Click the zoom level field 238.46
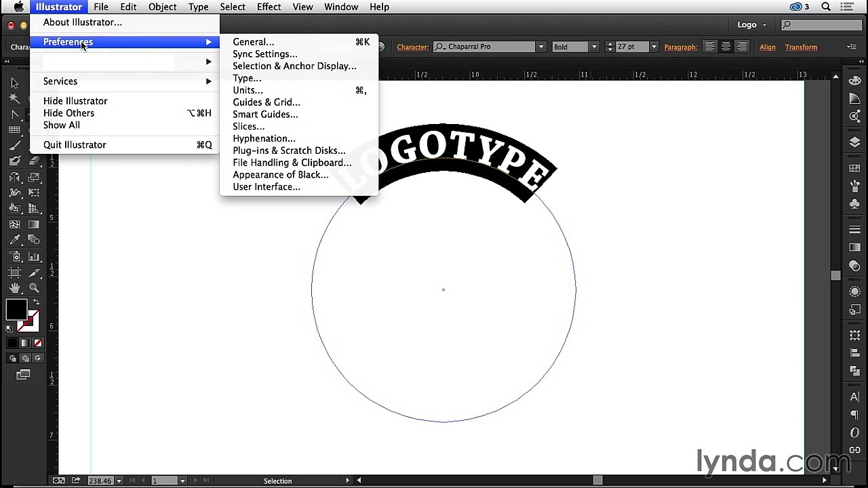 click(100, 481)
